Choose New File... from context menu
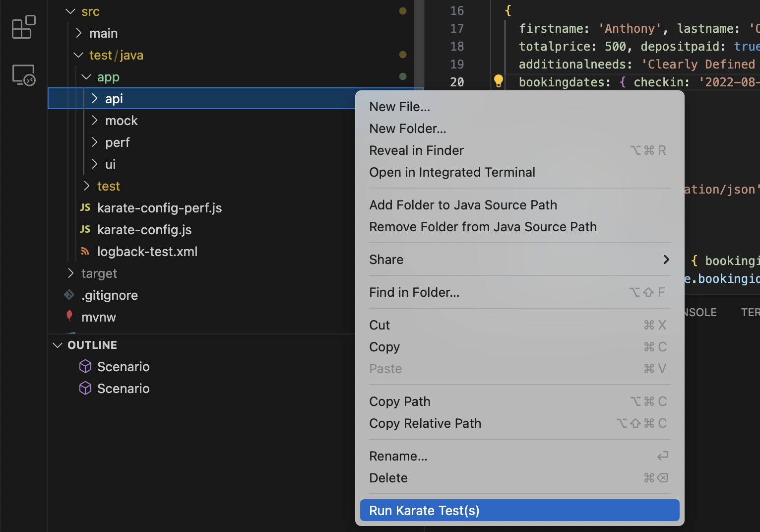The image size is (760, 532). [519, 107]
